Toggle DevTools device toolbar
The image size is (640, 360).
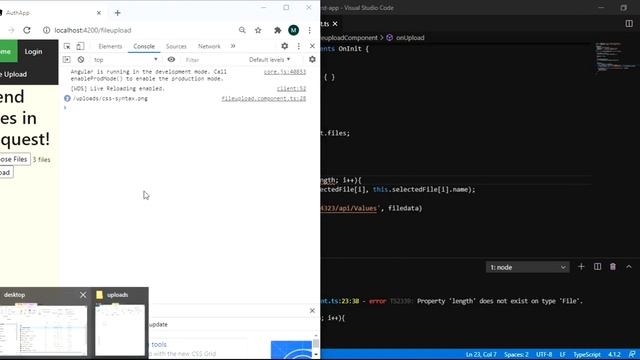[80, 46]
